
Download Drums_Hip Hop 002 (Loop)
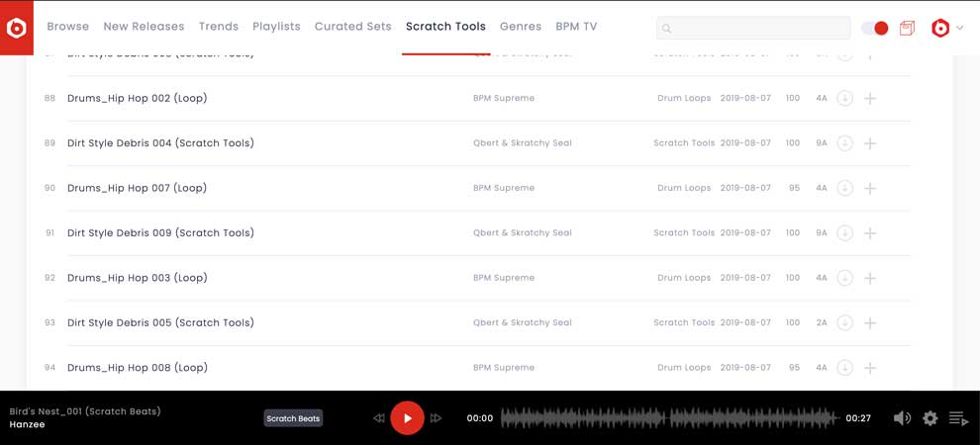coord(845,99)
